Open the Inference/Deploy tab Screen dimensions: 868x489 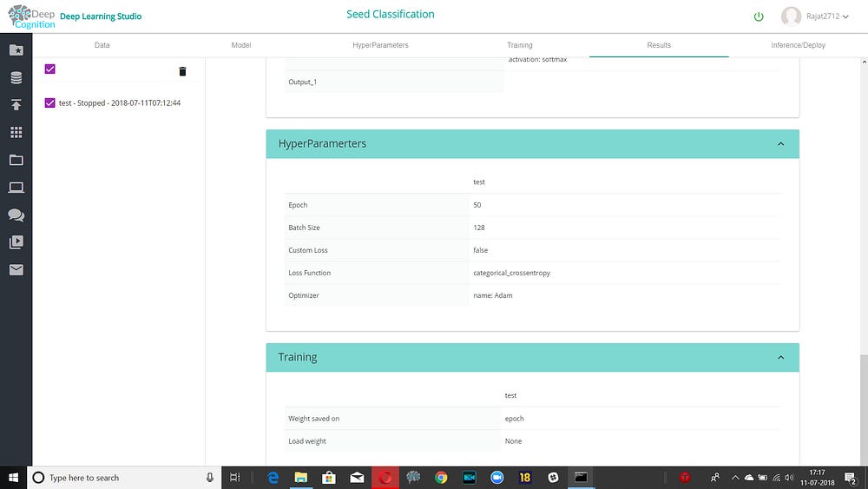tap(798, 45)
